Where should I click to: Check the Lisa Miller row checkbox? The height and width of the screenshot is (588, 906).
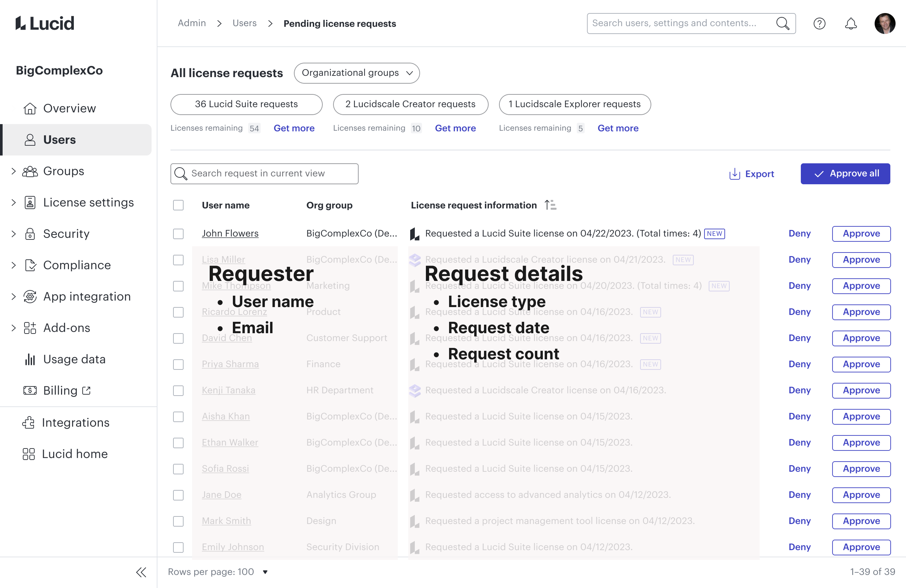tap(178, 260)
